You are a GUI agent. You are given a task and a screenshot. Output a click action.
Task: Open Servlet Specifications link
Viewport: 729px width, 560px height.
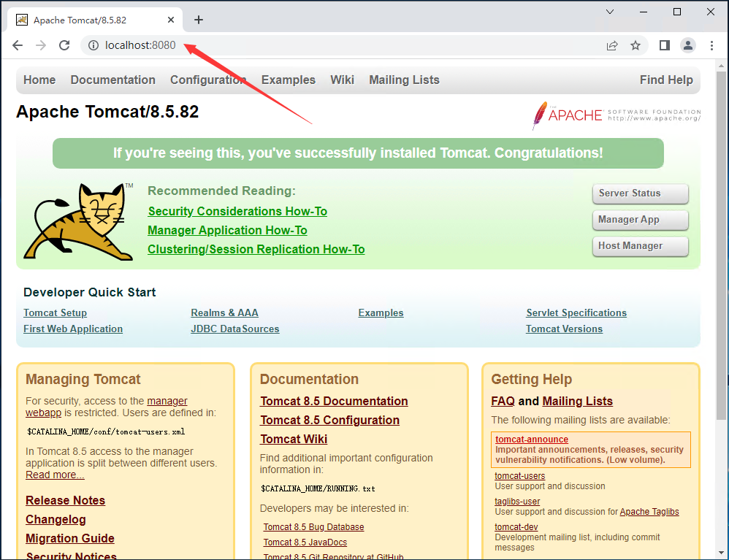pyautogui.click(x=576, y=312)
